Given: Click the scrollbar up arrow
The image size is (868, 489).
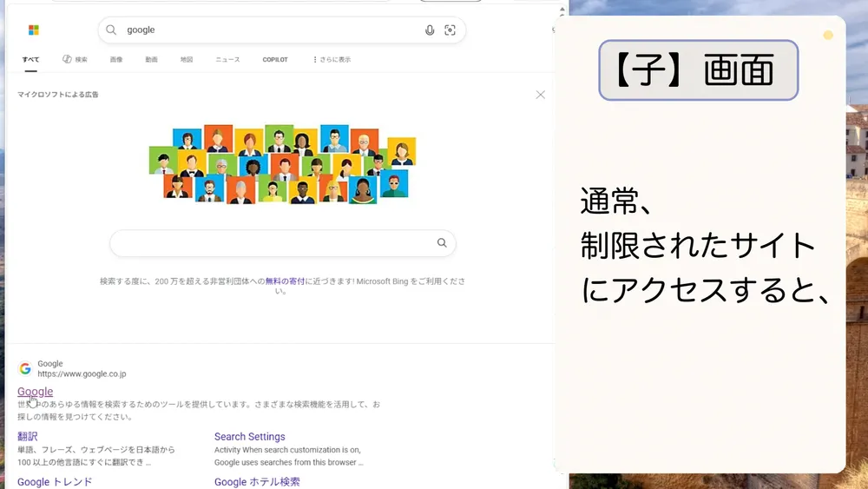Looking at the screenshot, I should pos(562,10).
